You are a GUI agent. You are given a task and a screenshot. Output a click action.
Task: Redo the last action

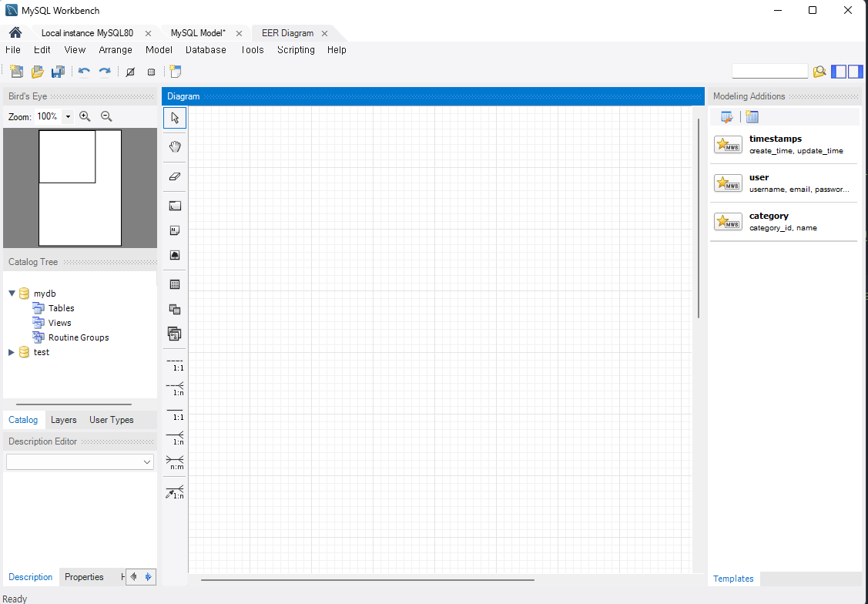point(105,72)
